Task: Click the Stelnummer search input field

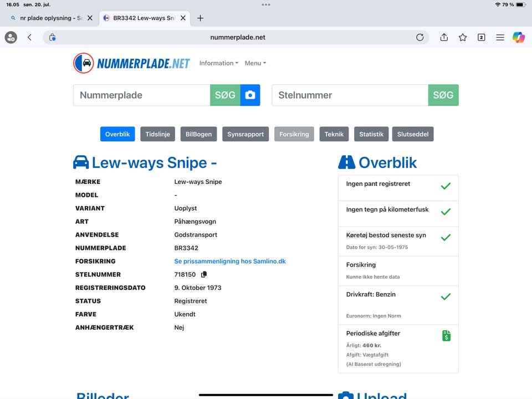Action: click(350, 95)
